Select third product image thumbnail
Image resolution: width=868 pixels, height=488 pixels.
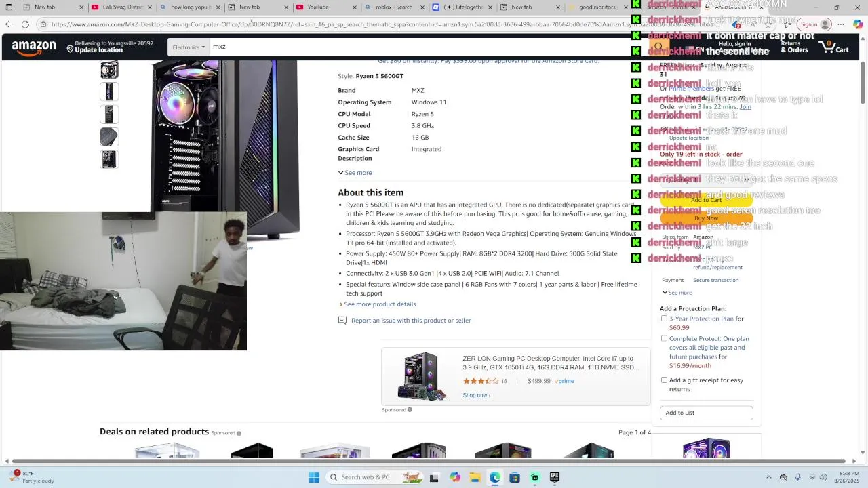(109, 114)
